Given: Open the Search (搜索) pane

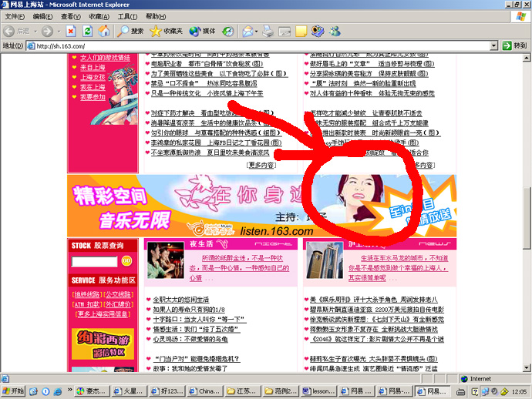Looking at the screenshot, I should click(130, 31).
